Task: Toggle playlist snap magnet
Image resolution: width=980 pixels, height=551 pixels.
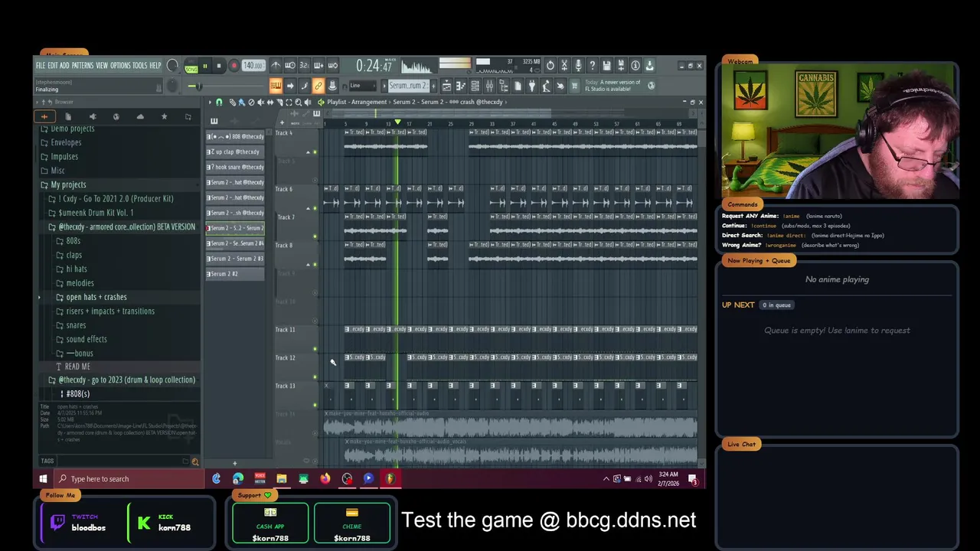Action: (x=219, y=103)
